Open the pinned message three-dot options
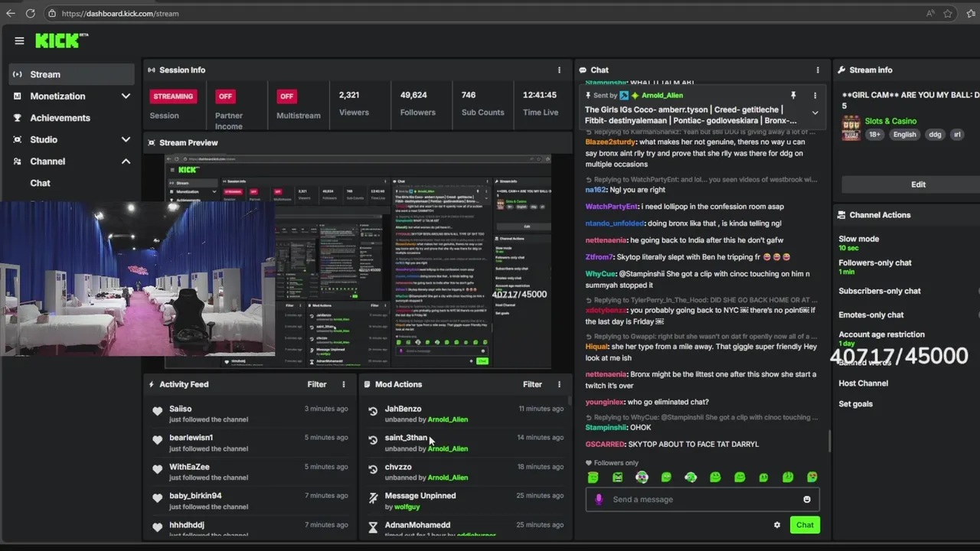 (x=815, y=96)
